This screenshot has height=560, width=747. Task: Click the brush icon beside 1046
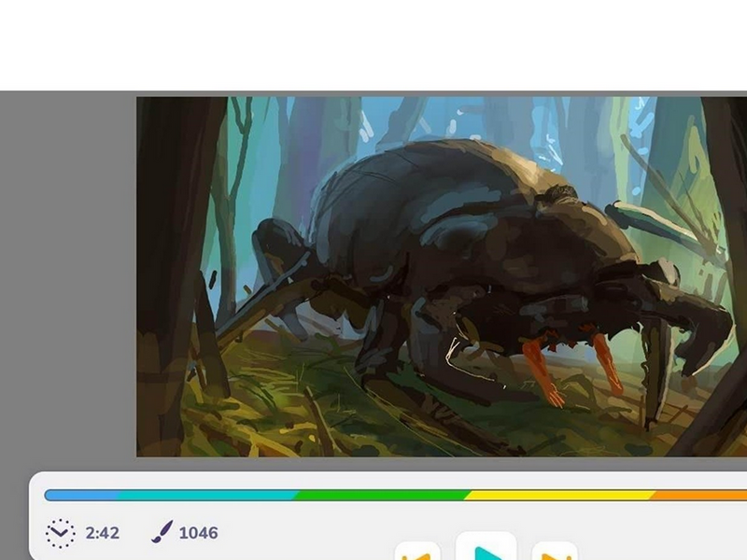click(x=162, y=532)
